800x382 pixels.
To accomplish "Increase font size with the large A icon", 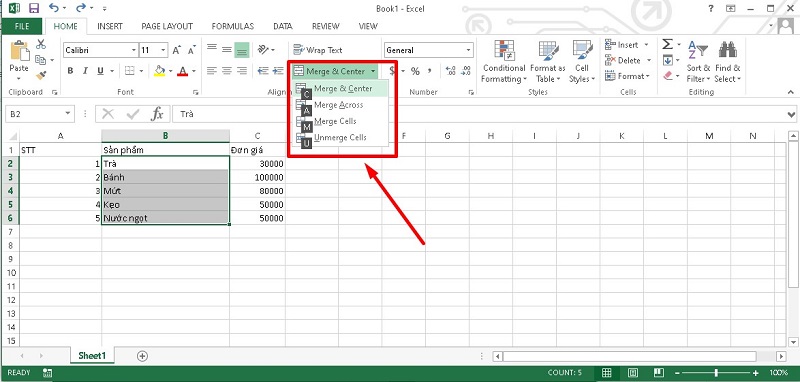I will [x=177, y=50].
